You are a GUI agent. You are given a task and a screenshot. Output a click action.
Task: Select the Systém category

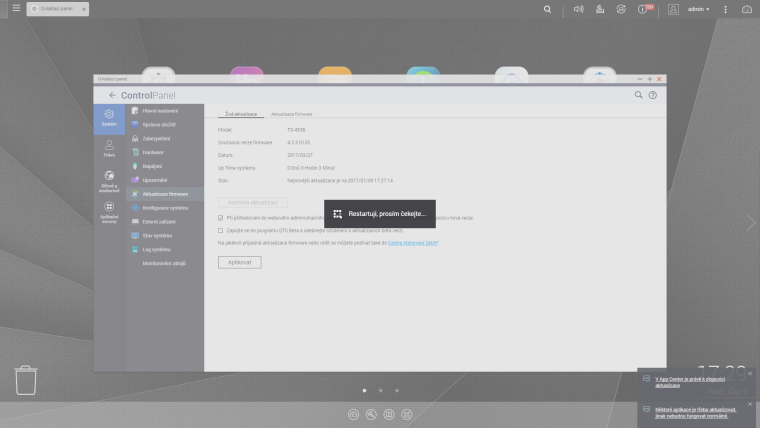pos(109,118)
